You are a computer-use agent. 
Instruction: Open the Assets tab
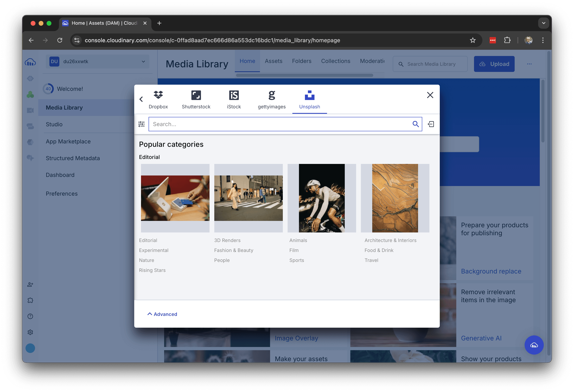pyautogui.click(x=273, y=61)
